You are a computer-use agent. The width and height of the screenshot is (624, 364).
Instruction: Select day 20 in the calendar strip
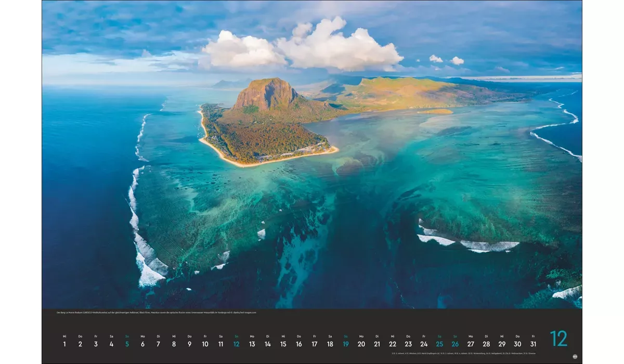[x=361, y=344]
